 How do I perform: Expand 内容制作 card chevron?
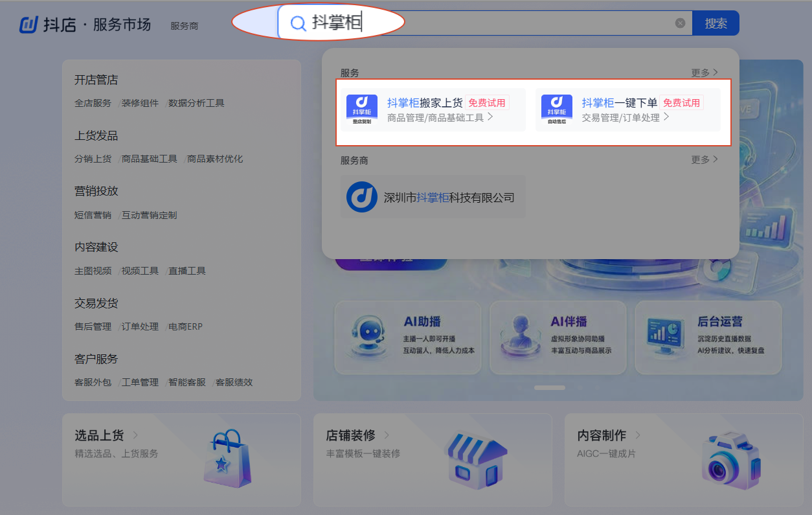638,435
